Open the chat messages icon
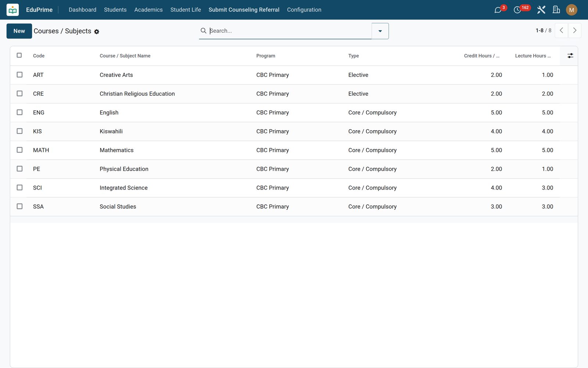This screenshot has height=368, width=588. (498, 10)
